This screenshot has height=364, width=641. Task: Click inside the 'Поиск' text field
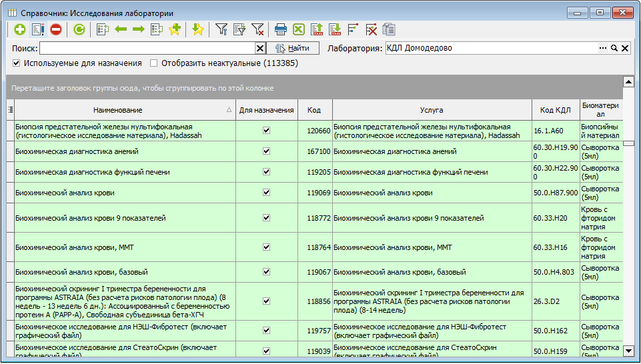point(147,48)
